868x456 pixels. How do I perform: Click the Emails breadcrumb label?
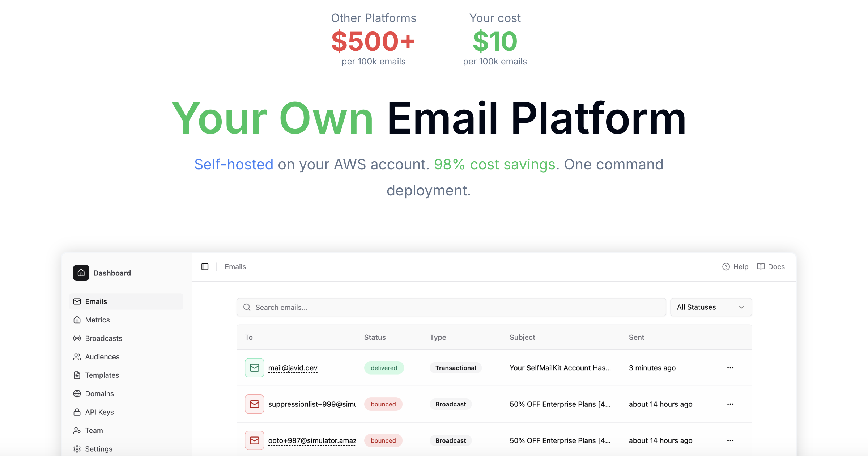[x=235, y=267]
